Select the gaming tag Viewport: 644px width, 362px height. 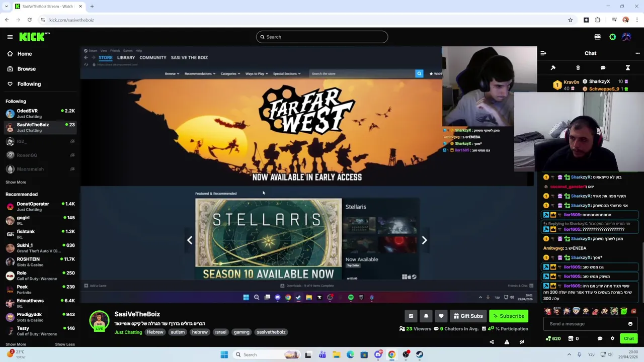(x=242, y=332)
